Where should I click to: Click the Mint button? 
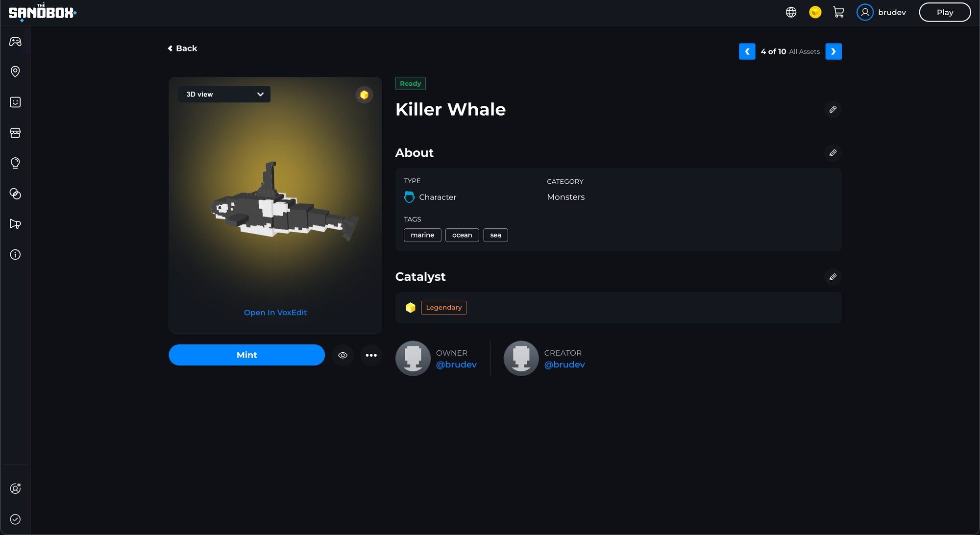coord(246,355)
